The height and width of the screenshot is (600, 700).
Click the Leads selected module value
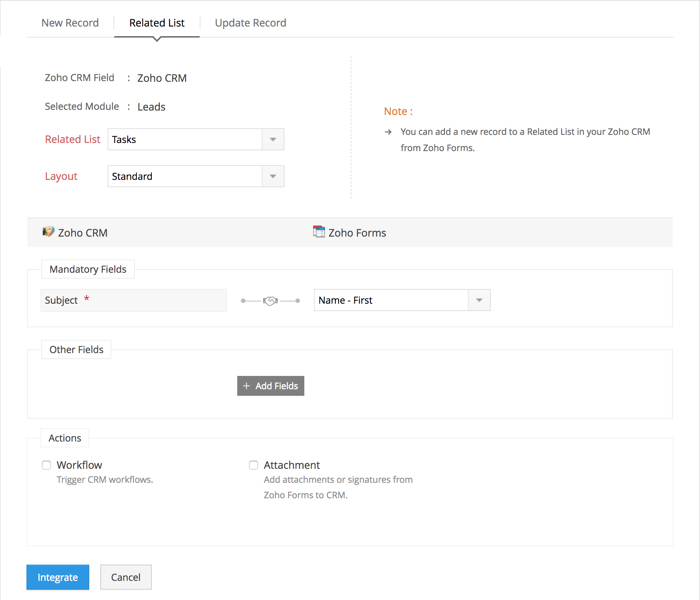click(151, 107)
